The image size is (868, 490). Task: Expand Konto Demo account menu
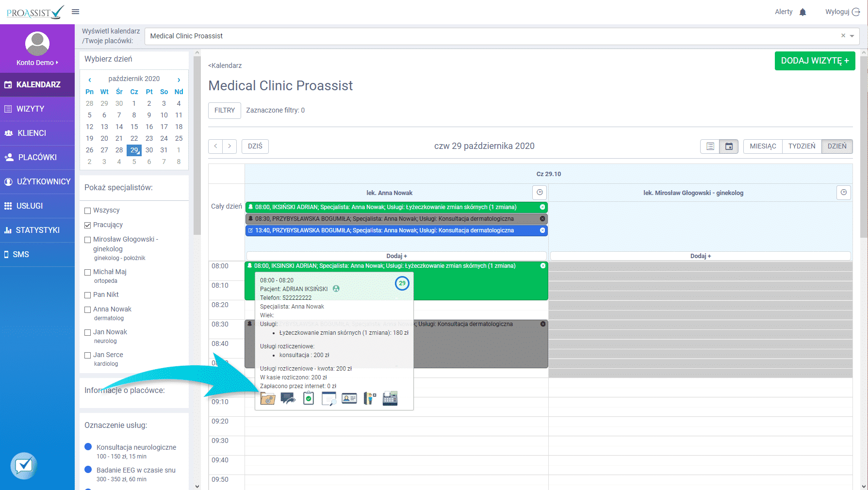tap(37, 63)
